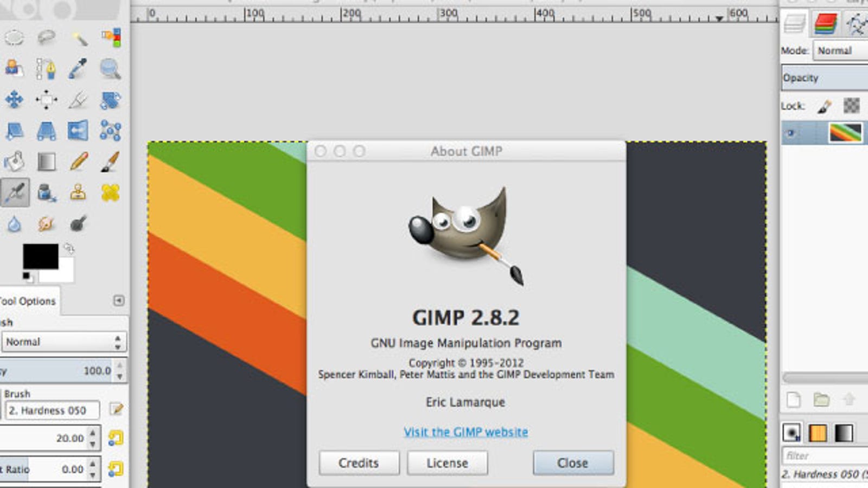Select the Color Picker eyedropper tool
Screen dimensions: 868x488
pos(79,69)
